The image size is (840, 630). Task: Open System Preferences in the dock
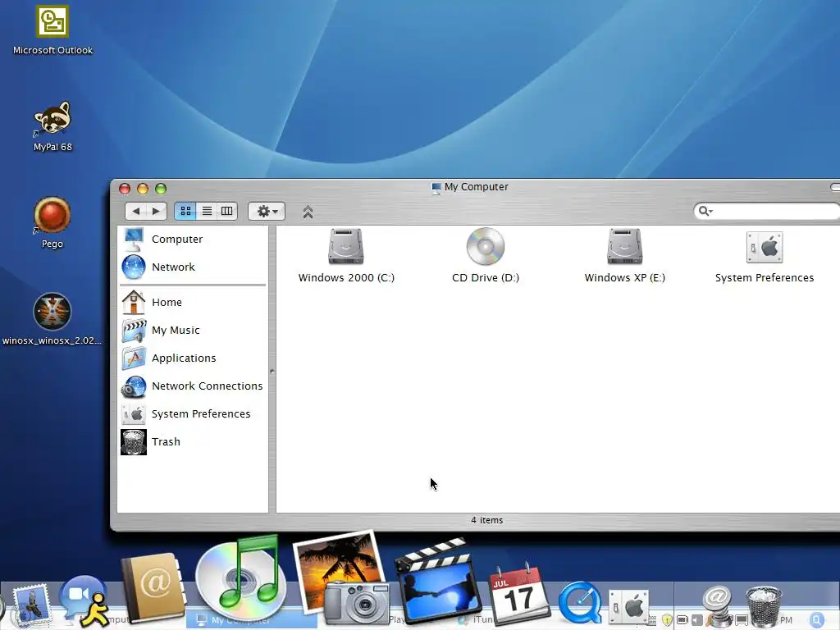pos(629,606)
